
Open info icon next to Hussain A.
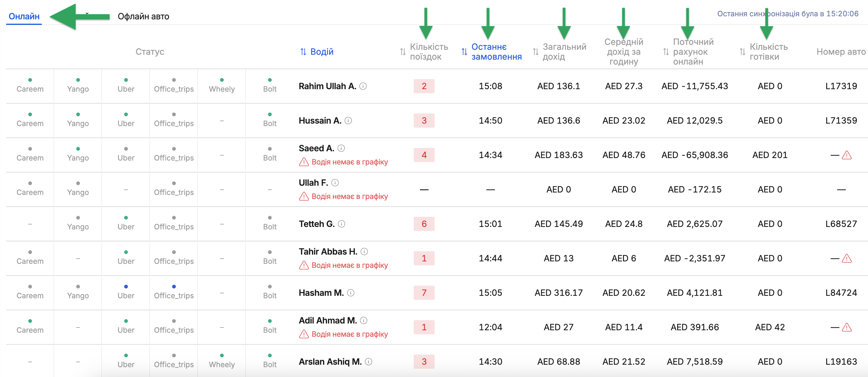click(x=348, y=121)
